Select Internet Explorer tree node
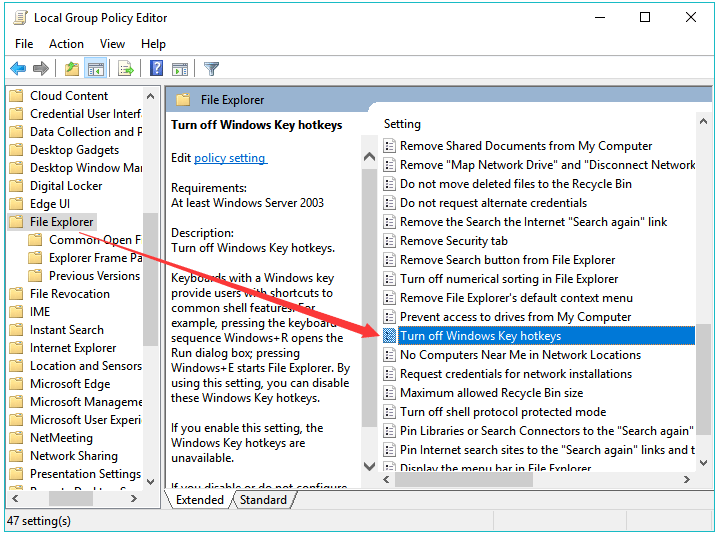 pyautogui.click(x=73, y=348)
